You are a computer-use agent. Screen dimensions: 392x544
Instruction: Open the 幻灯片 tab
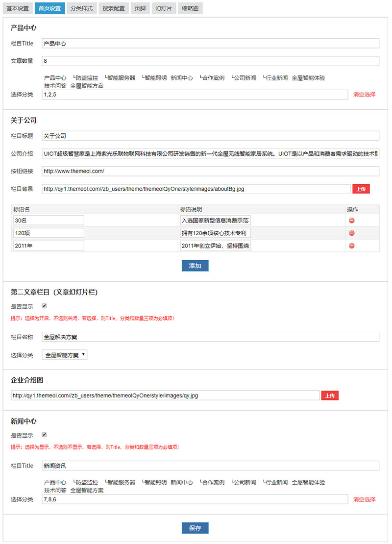click(164, 9)
